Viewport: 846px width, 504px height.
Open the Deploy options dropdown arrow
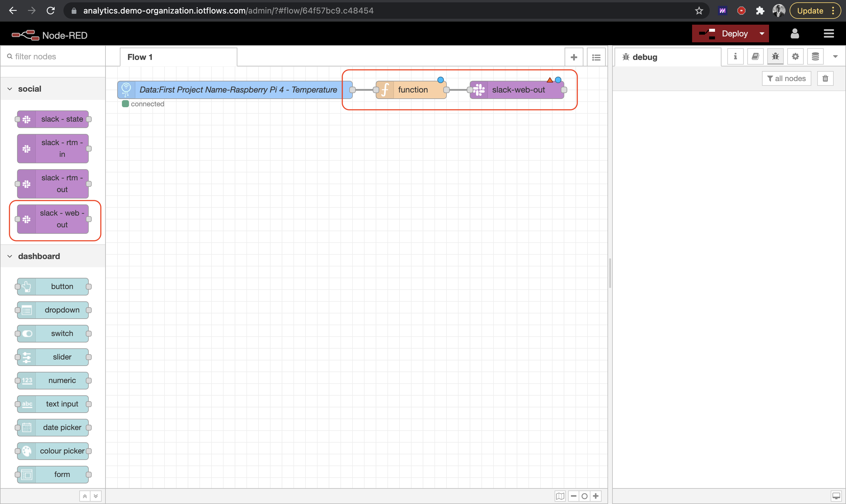762,33
